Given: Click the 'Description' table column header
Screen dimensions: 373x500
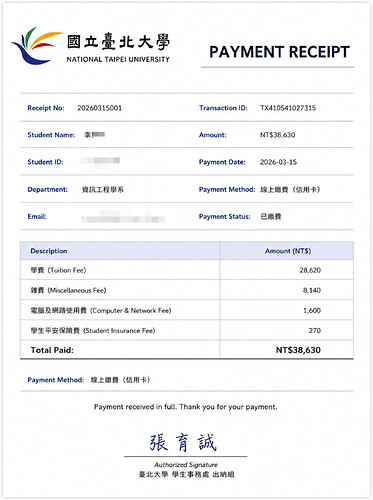Looking at the screenshot, I should 49,251.
